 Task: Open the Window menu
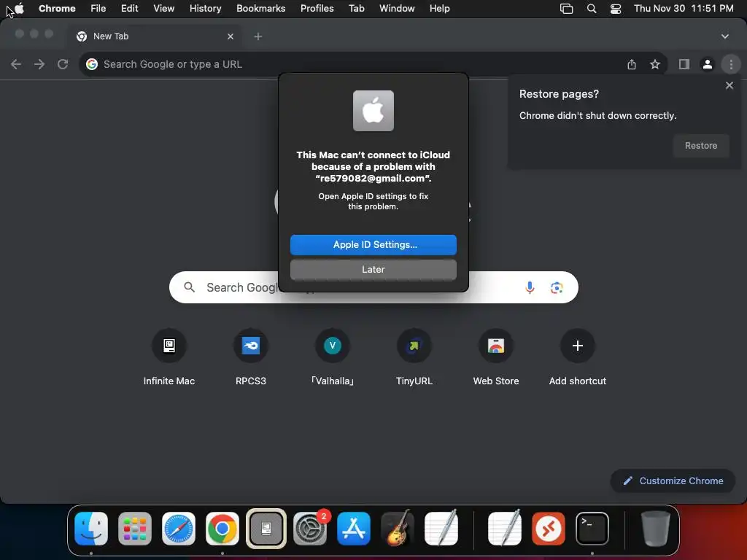(397, 9)
